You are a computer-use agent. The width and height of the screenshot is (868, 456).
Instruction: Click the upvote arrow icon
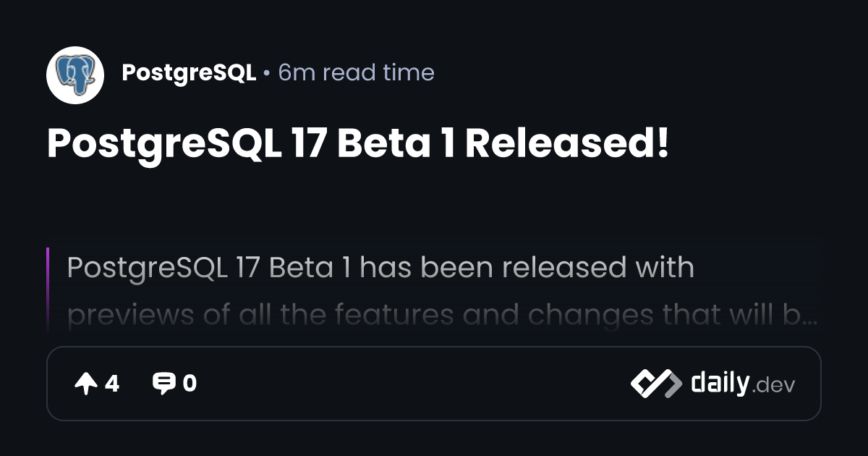pyautogui.click(x=85, y=384)
